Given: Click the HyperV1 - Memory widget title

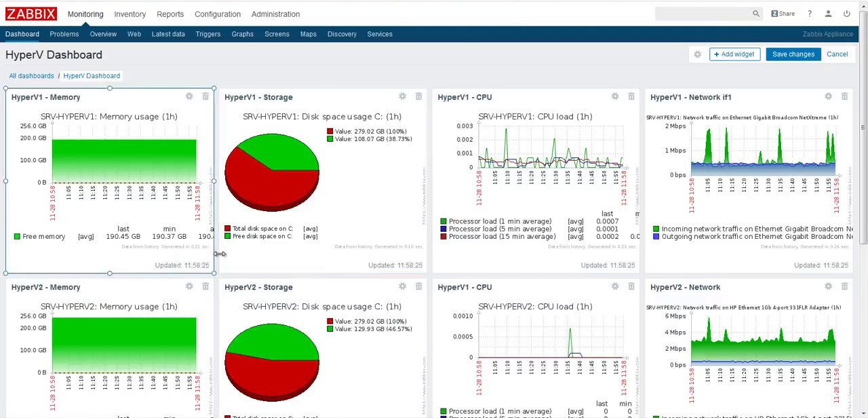Looking at the screenshot, I should tap(45, 97).
